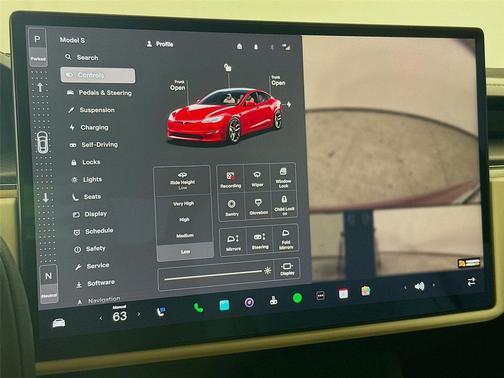The image size is (504, 378).
Task: Open the Bluetooth status icon
Action: 272,47
